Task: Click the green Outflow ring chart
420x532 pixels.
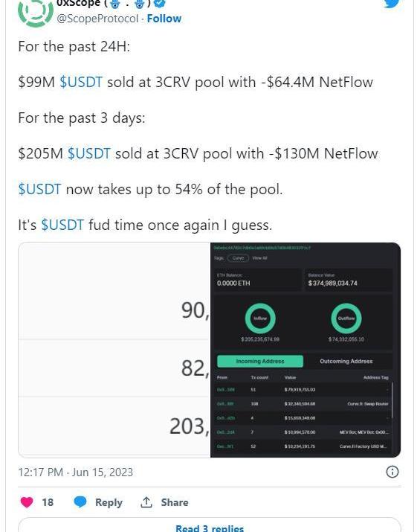Action: (x=346, y=318)
